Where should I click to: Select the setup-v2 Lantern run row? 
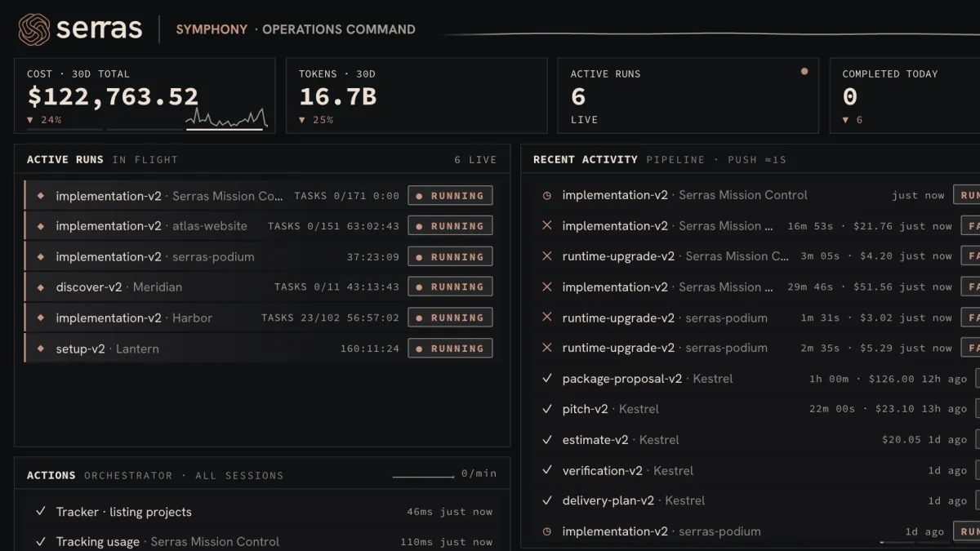pyautogui.click(x=259, y=349)
